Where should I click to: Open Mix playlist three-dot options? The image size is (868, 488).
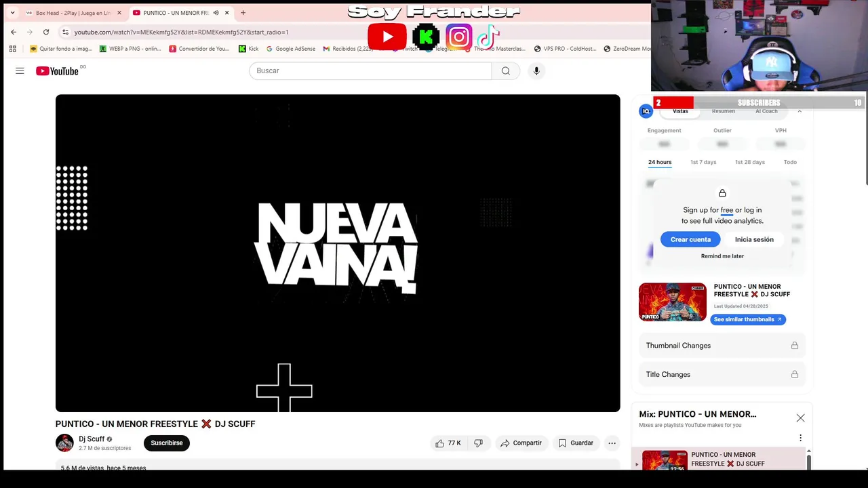(x=800, y=438)
